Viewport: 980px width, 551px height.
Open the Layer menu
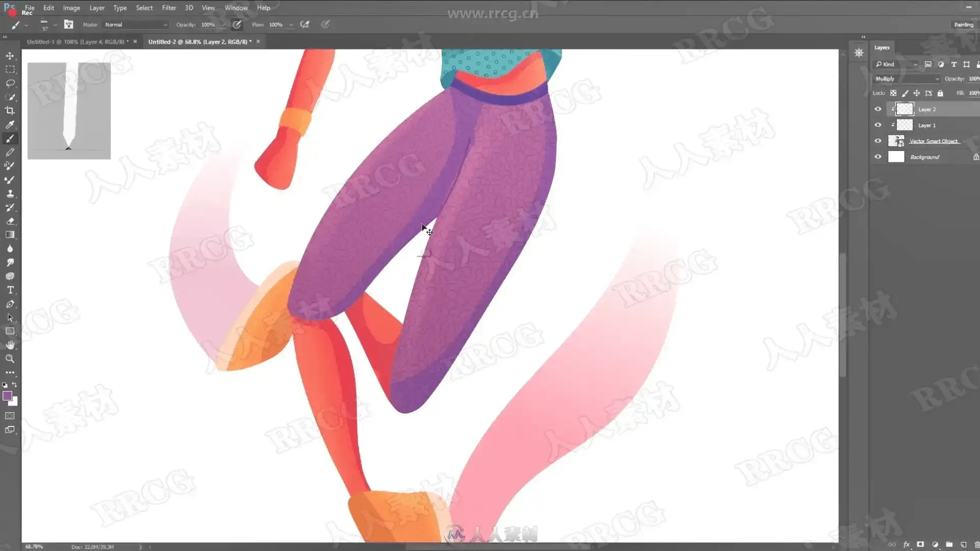pos(97,8)
